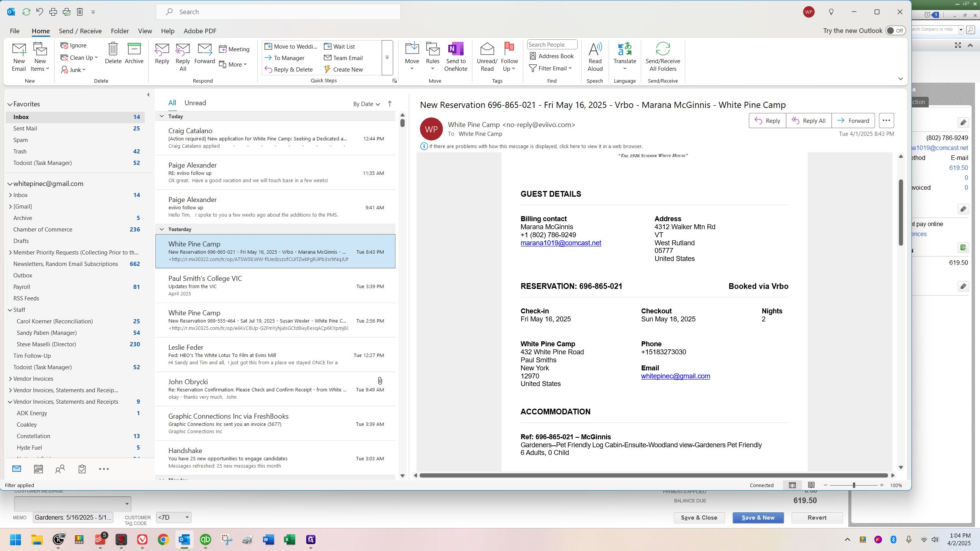Open New Items dropdown

40,57
